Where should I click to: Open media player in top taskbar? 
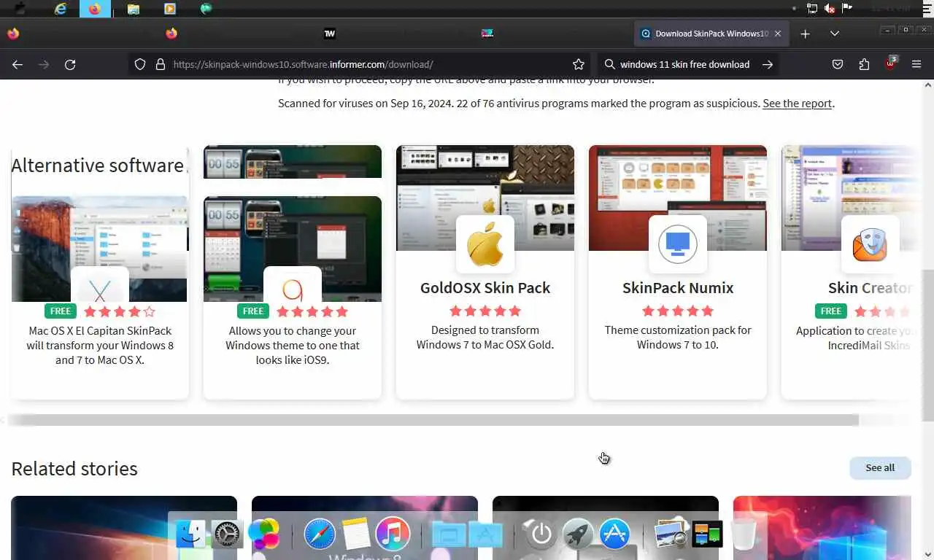click(x=169, y=9)
